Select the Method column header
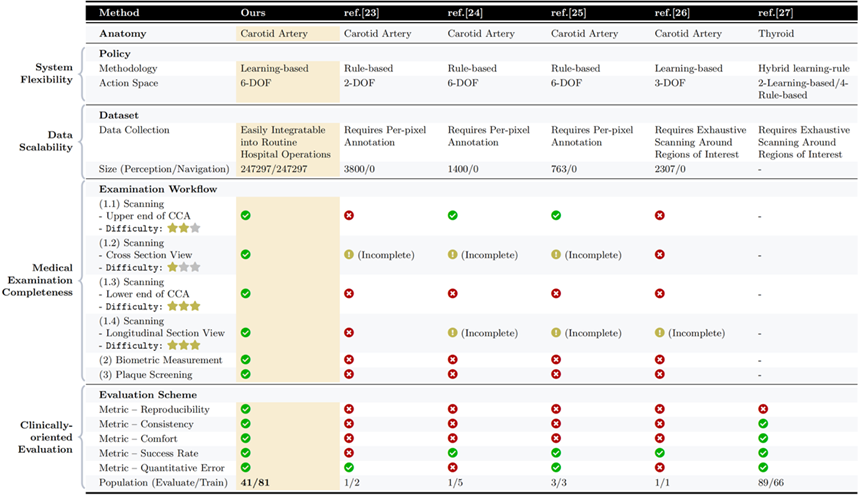Screen dimensions: 860x497 [119, 13]
